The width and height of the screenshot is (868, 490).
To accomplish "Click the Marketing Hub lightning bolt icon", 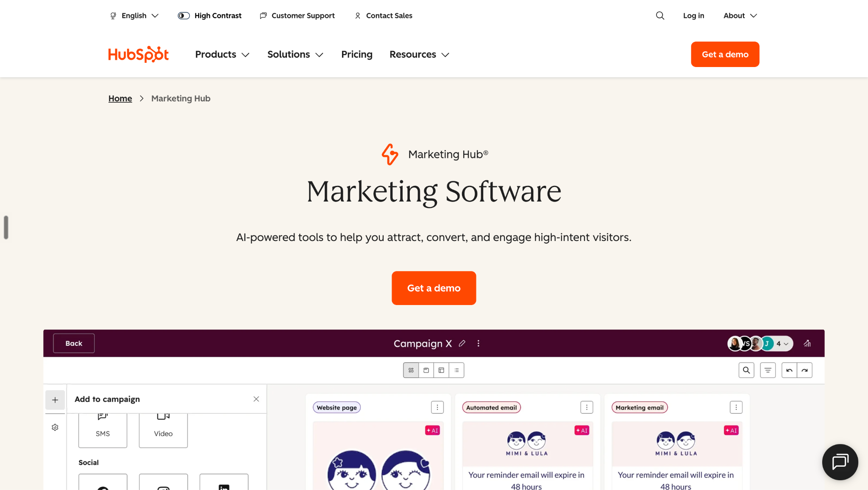I will click(x=390, y=154).
